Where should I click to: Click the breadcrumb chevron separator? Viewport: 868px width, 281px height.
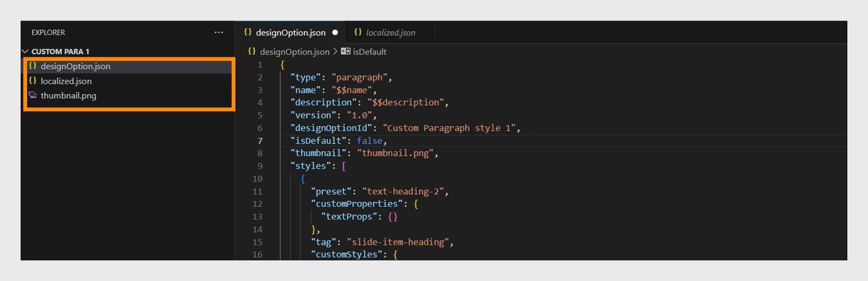click(x=335, y=51)
